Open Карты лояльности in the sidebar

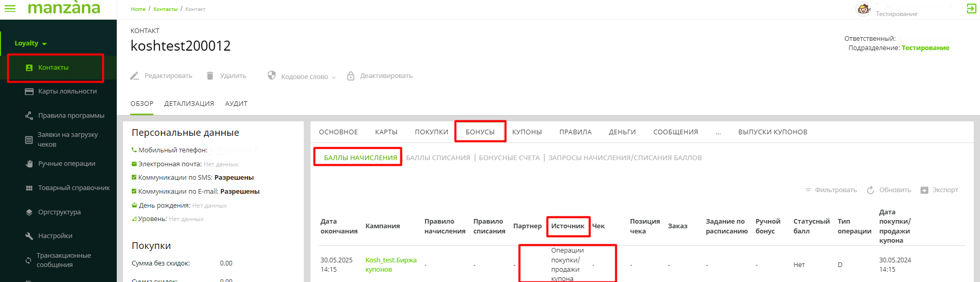pyautogui.click(x=67, y=91)
